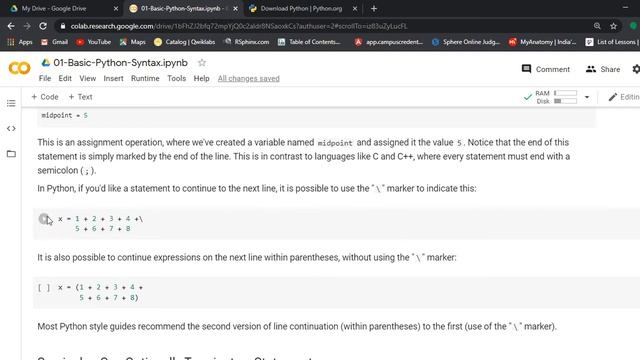The image size is (640, 360).
Task: Open the View menu
Action: (88, 78)
